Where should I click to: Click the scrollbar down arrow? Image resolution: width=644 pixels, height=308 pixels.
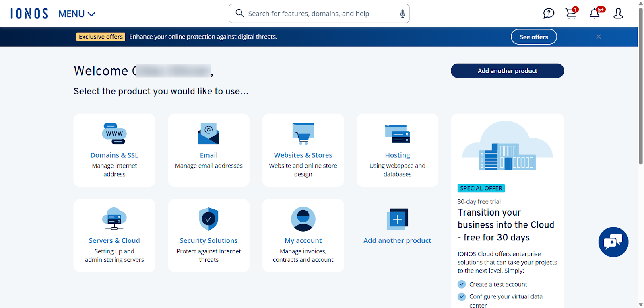click(641, 305)
